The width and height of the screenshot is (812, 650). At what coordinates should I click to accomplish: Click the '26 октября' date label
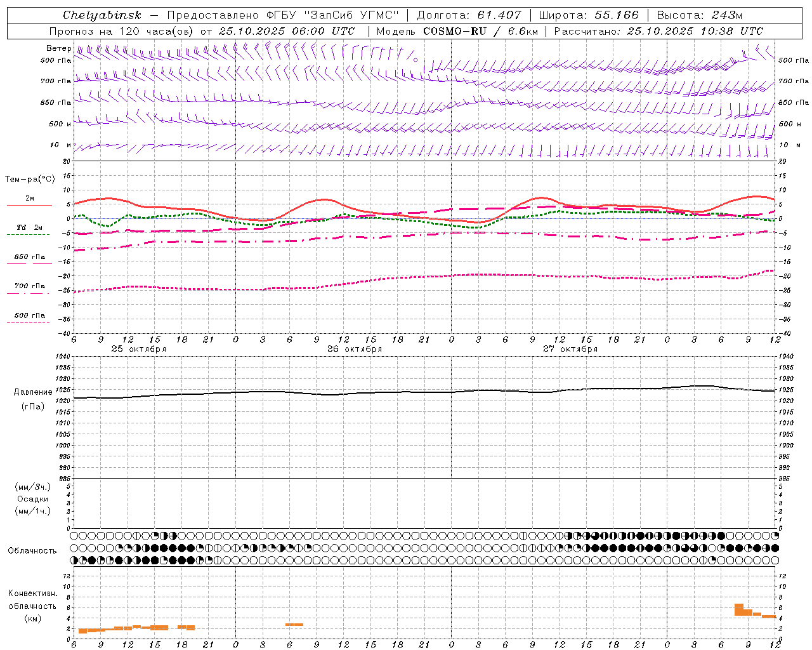tap(355, 349)
